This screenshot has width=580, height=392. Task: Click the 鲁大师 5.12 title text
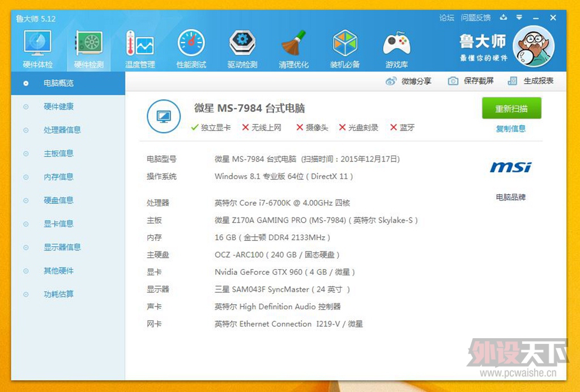coord(36,19)
